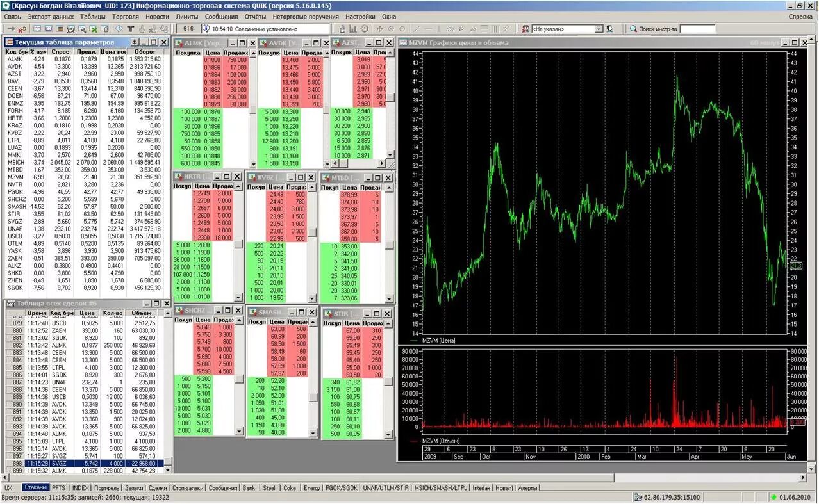The width and height of the screenshot is (819, 504).
Task: Select trade row 890 AVDK in trades table
Action: [84, 404]
